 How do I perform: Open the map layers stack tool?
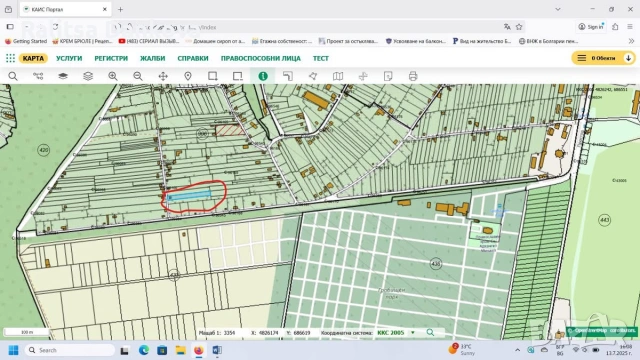[88, 76]
